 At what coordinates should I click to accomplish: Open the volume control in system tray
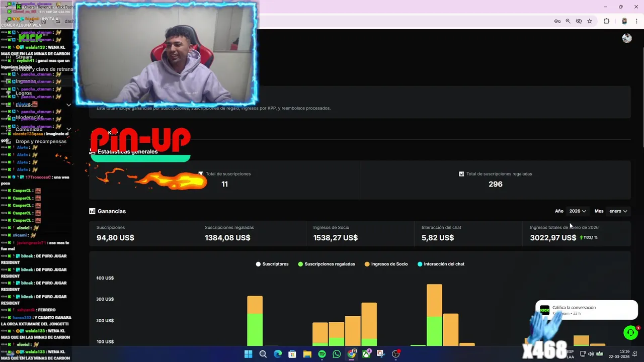point(591,354)
